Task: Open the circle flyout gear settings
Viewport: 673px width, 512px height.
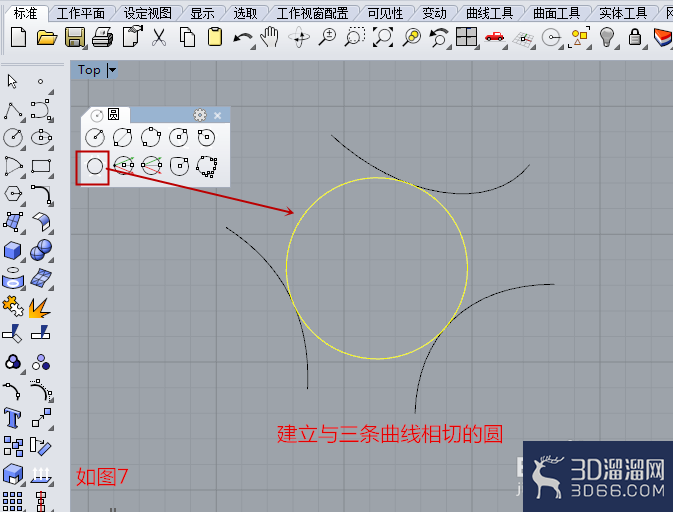Action: [x=200, y=115]
